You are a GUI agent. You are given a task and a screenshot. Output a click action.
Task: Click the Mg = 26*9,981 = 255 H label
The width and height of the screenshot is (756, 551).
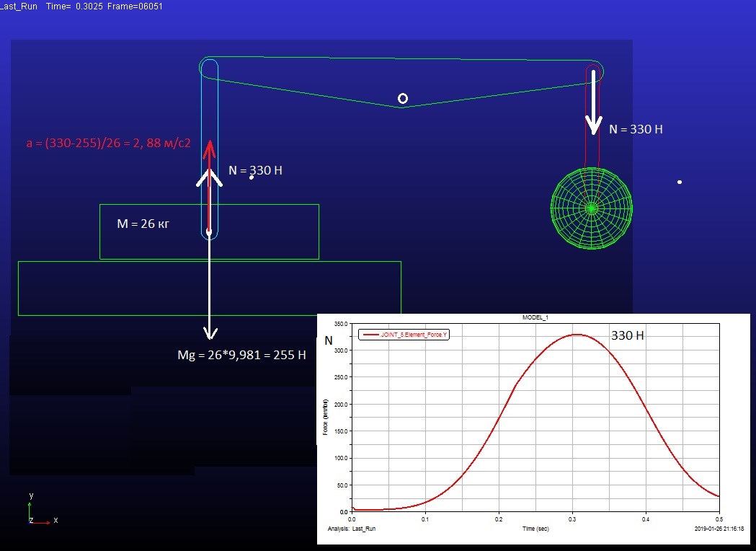tap(241, 355)
